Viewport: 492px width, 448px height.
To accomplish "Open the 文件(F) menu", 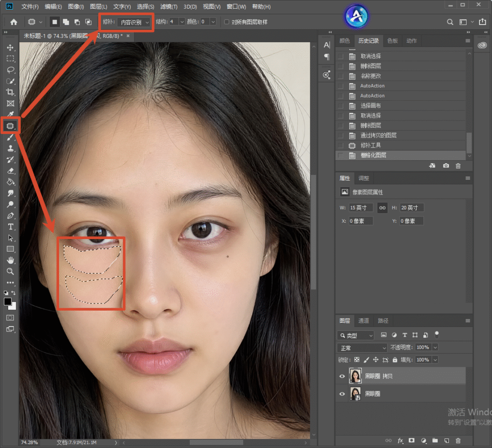I will click(x=30, y=7).
